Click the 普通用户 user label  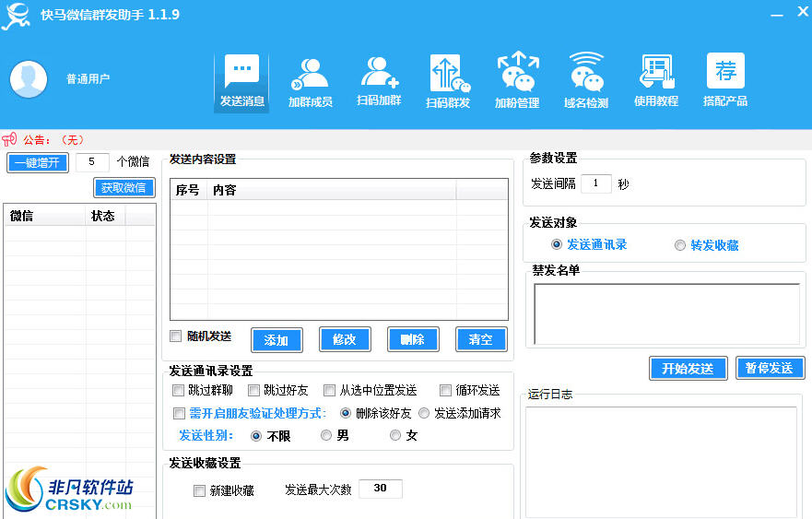pos(88,78)
